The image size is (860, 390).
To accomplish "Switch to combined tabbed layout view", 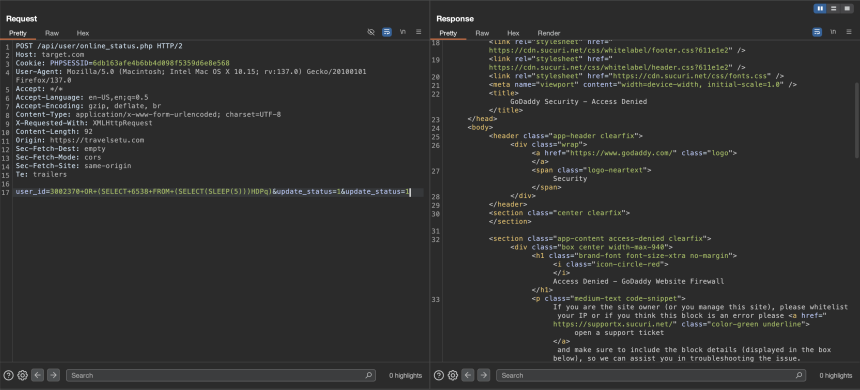I will coord(846,8).
